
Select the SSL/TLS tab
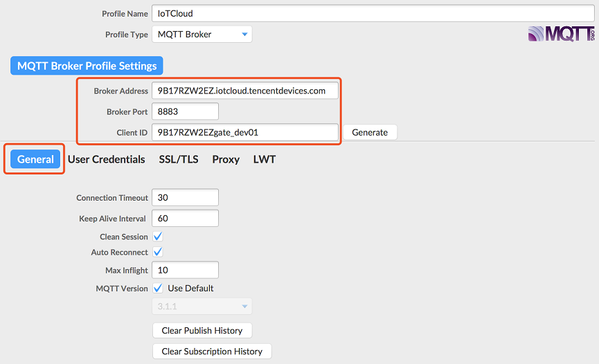coord(179,159)
